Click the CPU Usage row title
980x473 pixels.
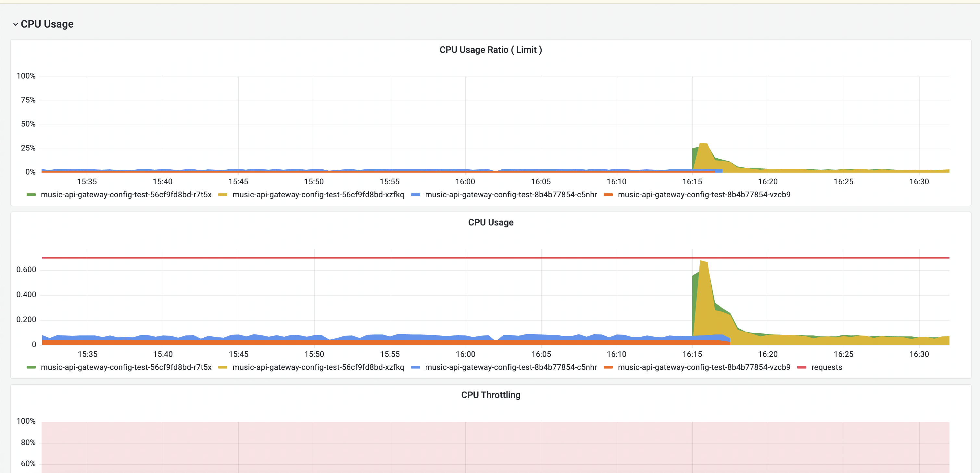coord(47,24)
